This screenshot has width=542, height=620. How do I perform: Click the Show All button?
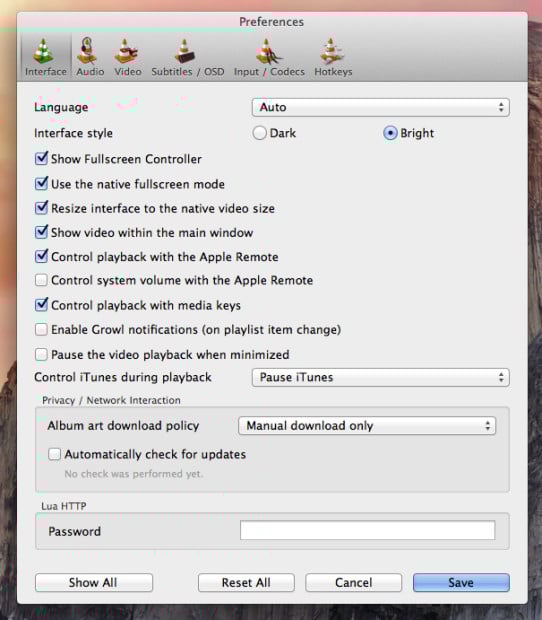click(94, 582)
